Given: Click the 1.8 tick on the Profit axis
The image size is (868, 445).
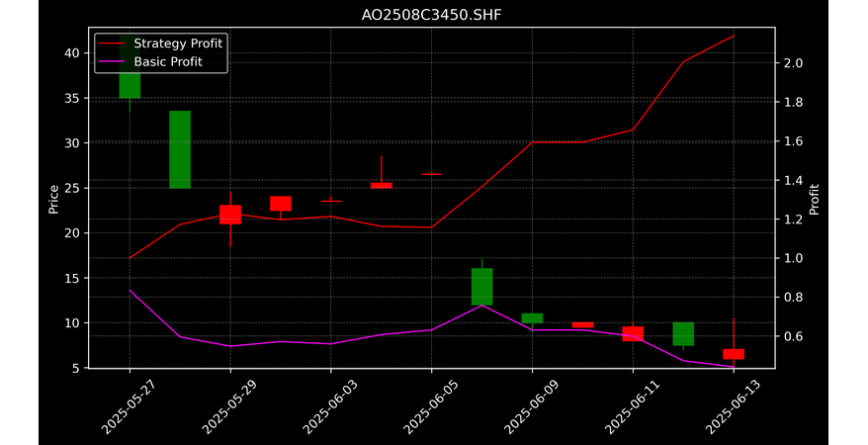Looking at the screenshot, I should click(793, 103).
